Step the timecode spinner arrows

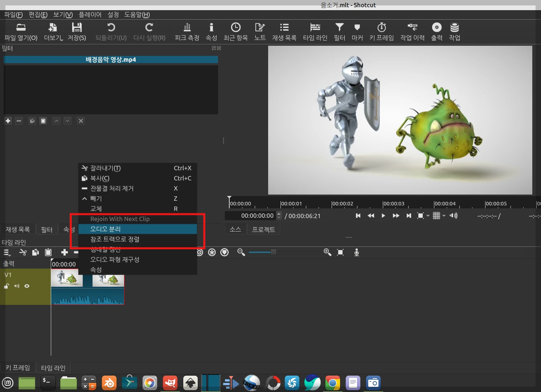(279, 216)
